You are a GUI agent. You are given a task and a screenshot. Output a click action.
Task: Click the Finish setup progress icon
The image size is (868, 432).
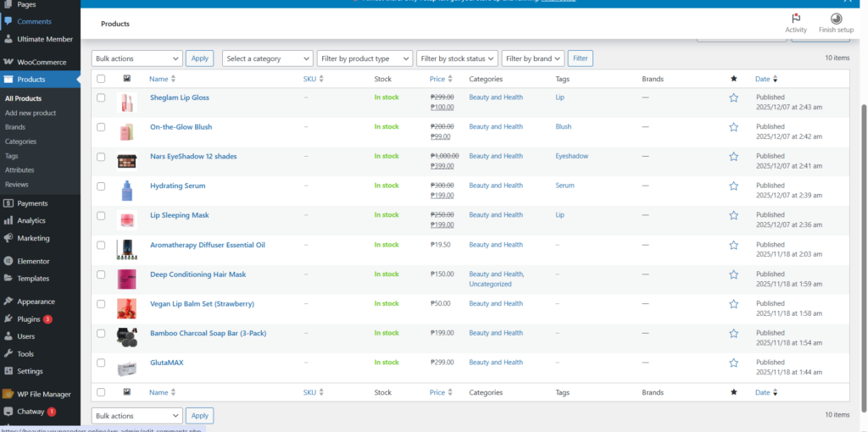click(836, 19)
